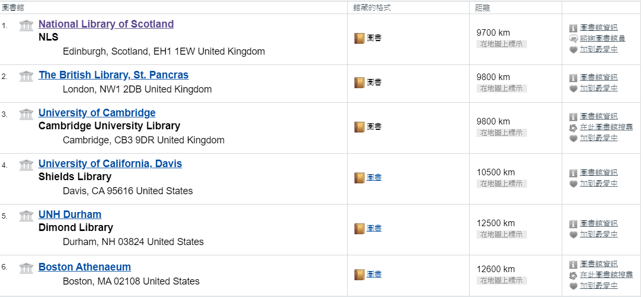Show Boston Athenaeum on the map
This screenshot has height=297, width=644.
tap(502, 281)
